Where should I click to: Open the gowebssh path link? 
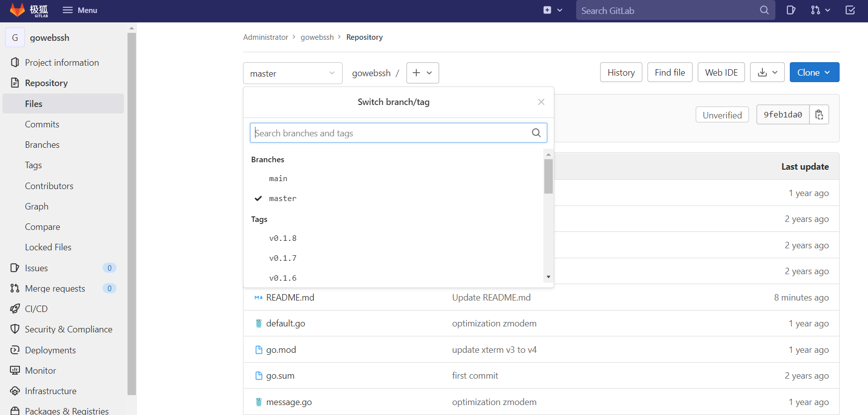point(372,73)
